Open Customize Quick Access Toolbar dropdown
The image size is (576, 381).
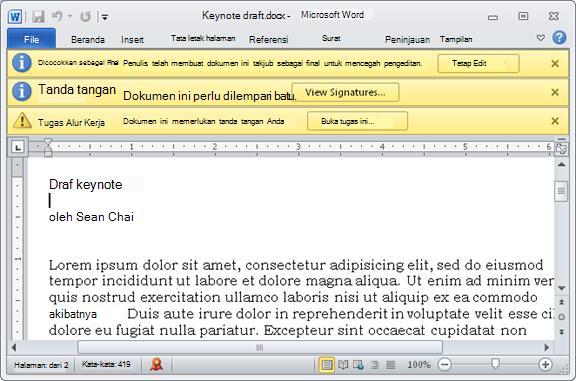[105, 17]
